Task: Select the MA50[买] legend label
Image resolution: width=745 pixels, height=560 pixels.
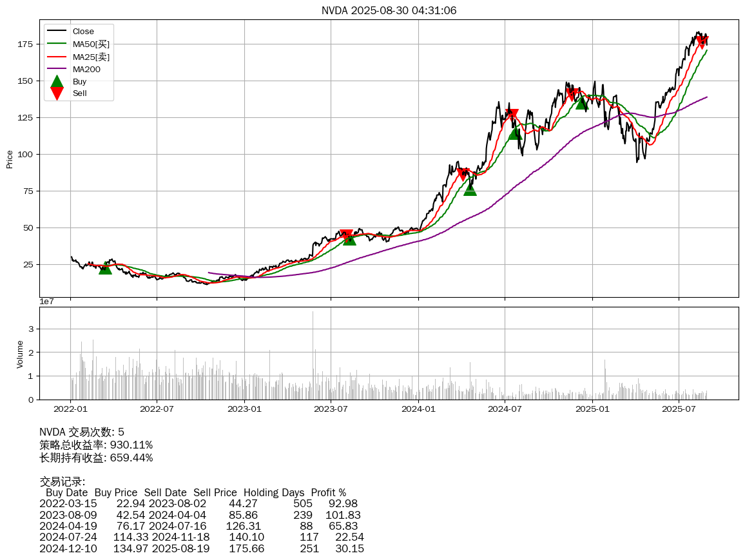Action: coord(91,44)
